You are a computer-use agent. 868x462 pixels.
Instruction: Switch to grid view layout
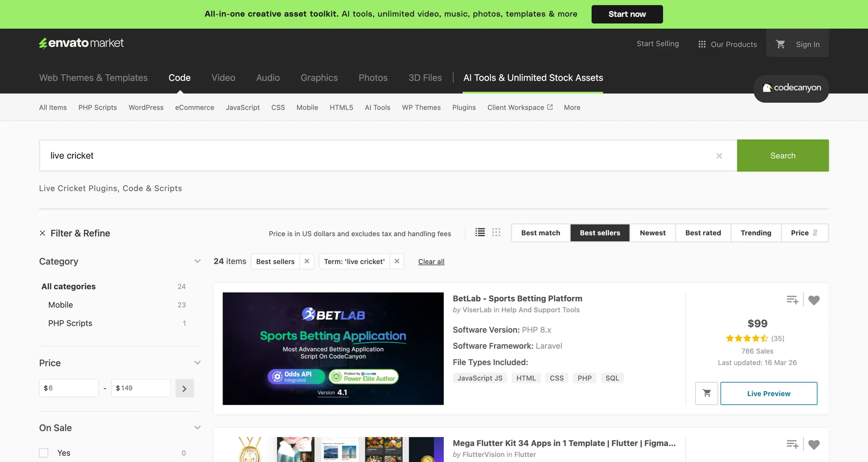(496, 232)
